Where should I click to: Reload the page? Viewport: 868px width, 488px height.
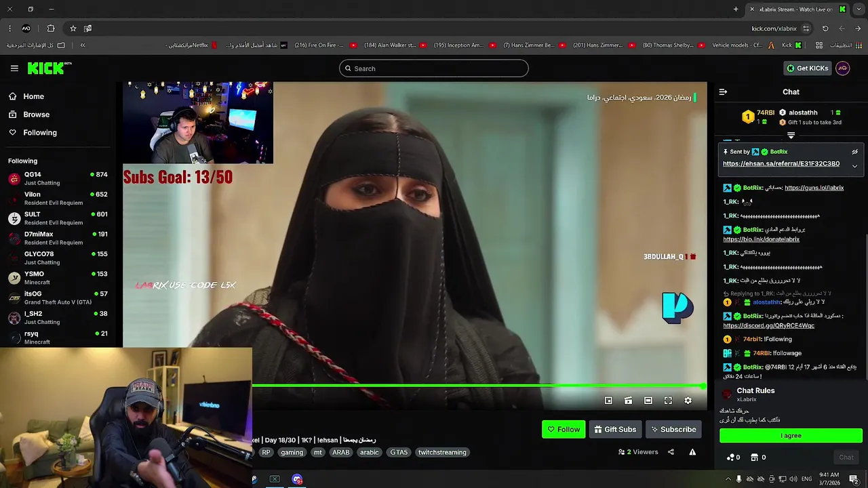click(x=825, y=28)
